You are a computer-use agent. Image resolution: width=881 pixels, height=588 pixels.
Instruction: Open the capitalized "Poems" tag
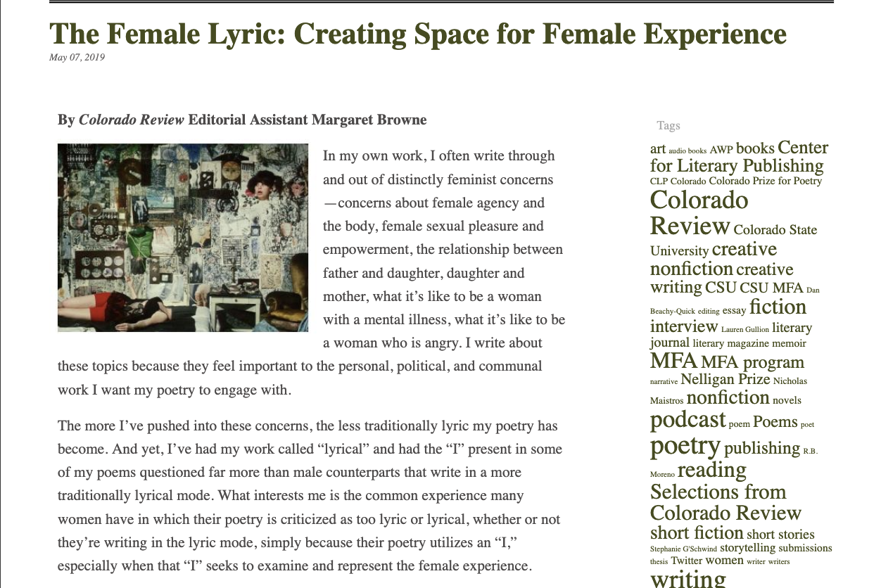775,422
